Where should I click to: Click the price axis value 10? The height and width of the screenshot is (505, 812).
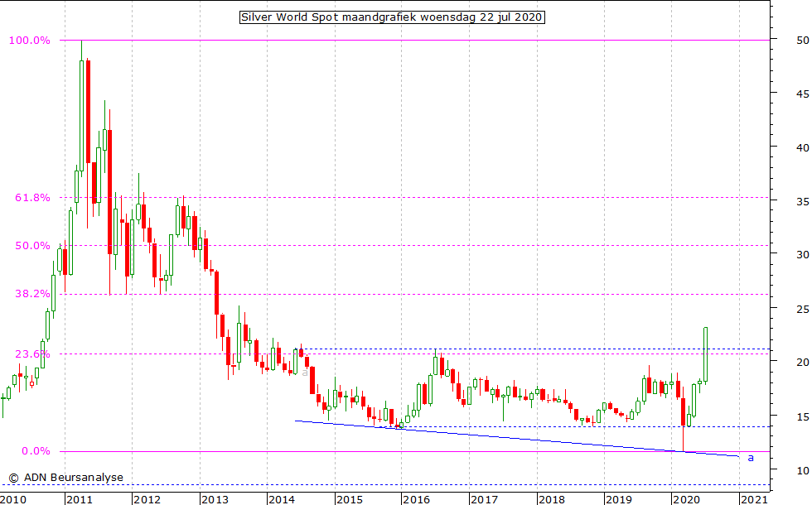pos(803,470)
